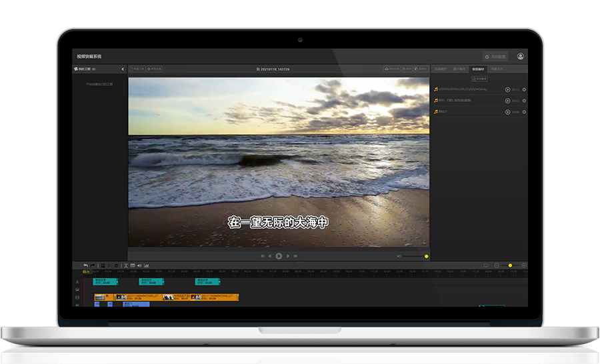Open settings gear for the third audio item
This screenshot has height=364, width=600.
click(x=524, y=112)
